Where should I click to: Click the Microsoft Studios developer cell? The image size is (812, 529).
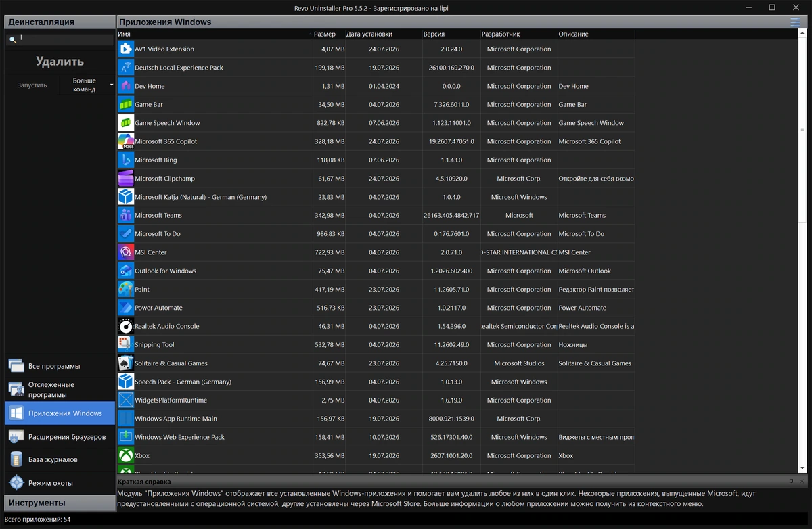pos(519,363)
